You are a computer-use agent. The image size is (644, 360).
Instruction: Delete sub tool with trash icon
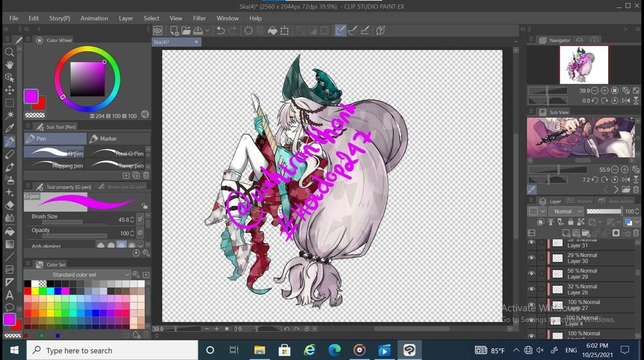click(146, 176)
